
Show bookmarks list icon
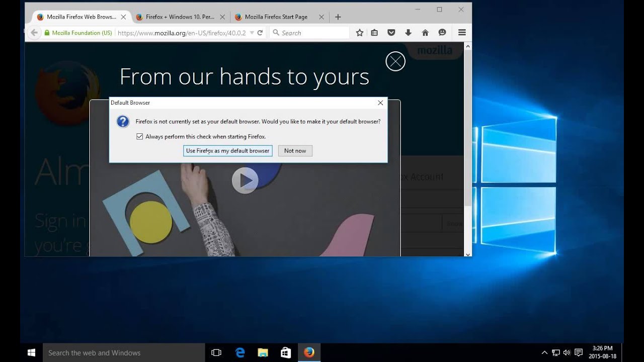point(374,33)
